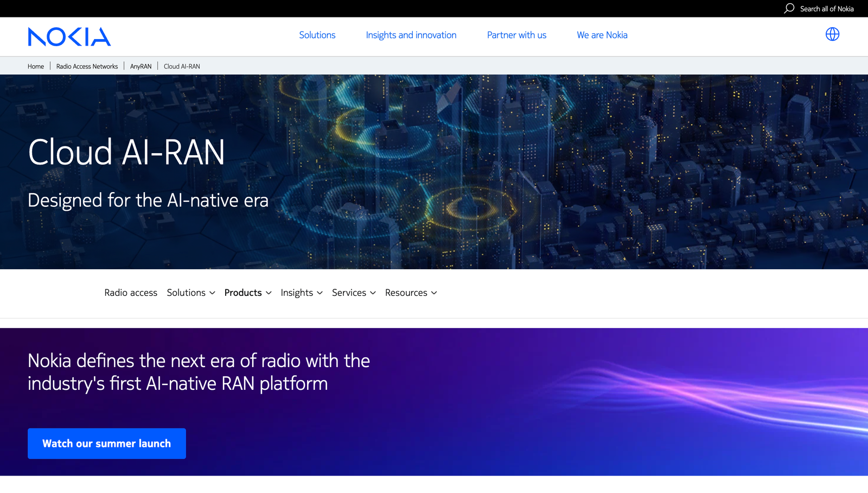Open the Solutions main menu
Screen dimensions: 868x493
pyautogui.click(x=317, y=35)
